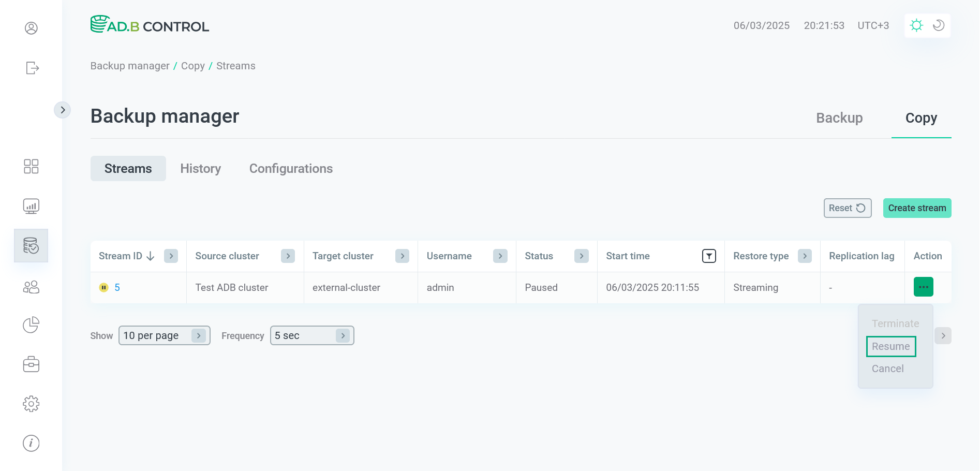Image resolution: width=980 pixels, height=471 pixels.
Task: Expand the collapsed sidebar chevron
Action: point(63,110)
